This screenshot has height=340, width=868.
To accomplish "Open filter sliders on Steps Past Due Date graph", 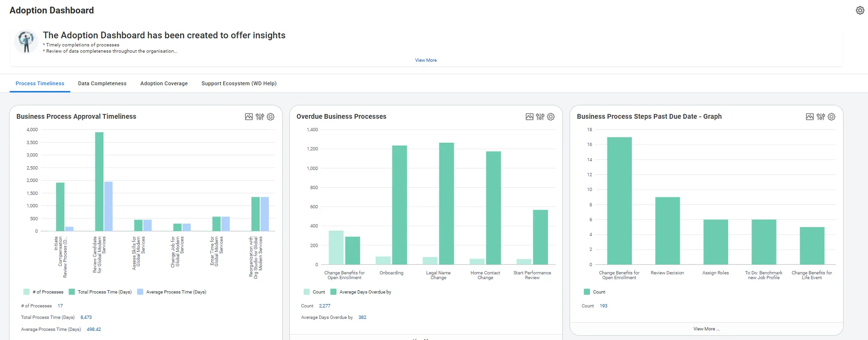I will [x=821, y=117].
